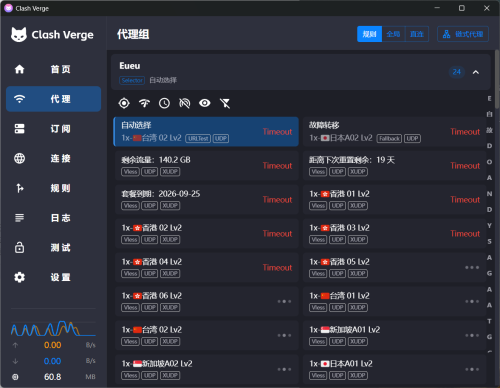The height and width of the screenshot is (388, 500).
Task: Click the upload arrow speed icon
Action: pos(15,345)
